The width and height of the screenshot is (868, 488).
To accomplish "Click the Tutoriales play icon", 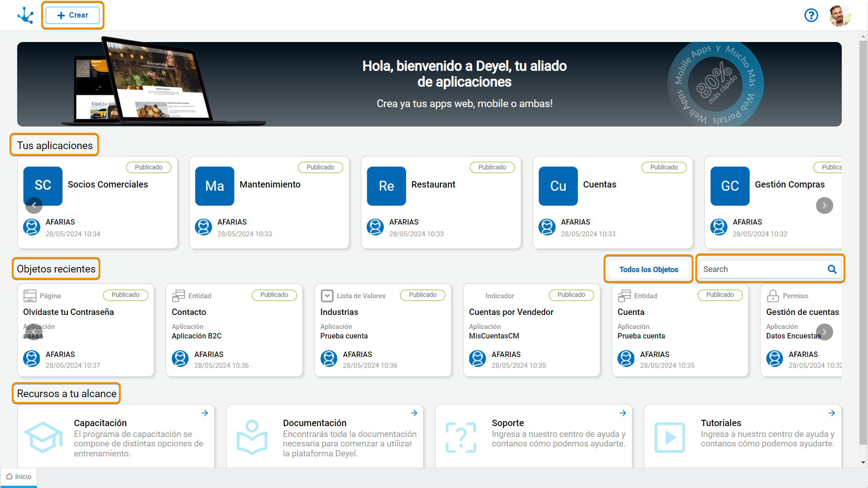I will click(x=670, y=437).
